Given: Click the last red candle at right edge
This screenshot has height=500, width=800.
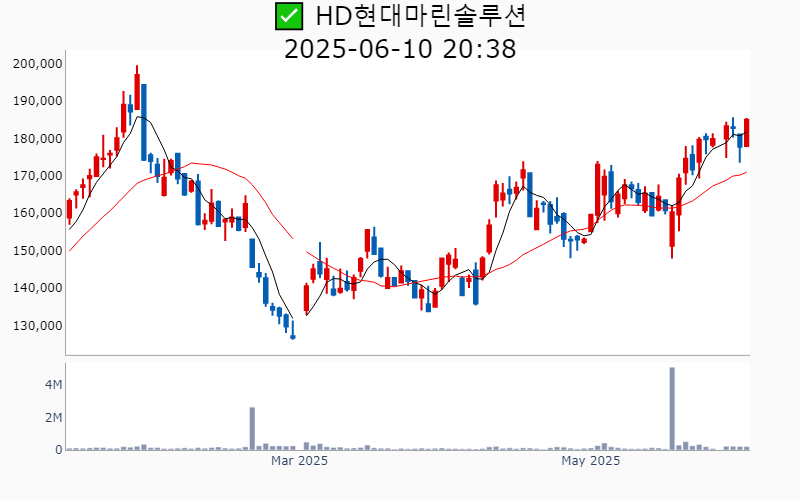Looking at the screenshot, I should click(x=746, y=133).
